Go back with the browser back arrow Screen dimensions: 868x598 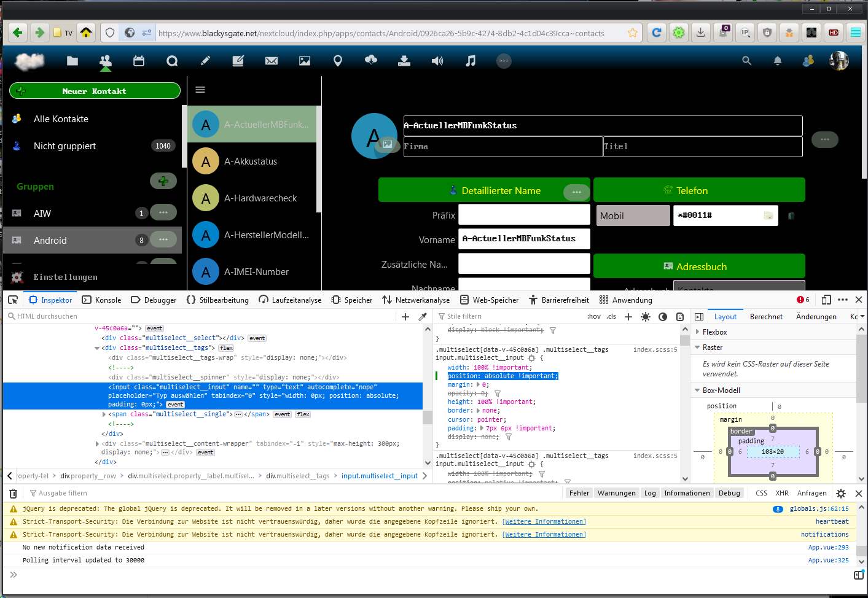pos(17,33)
